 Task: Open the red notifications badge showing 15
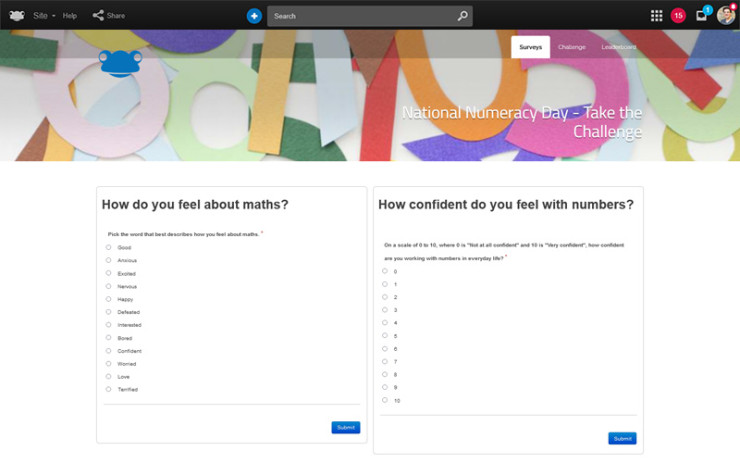pos(678,16)
